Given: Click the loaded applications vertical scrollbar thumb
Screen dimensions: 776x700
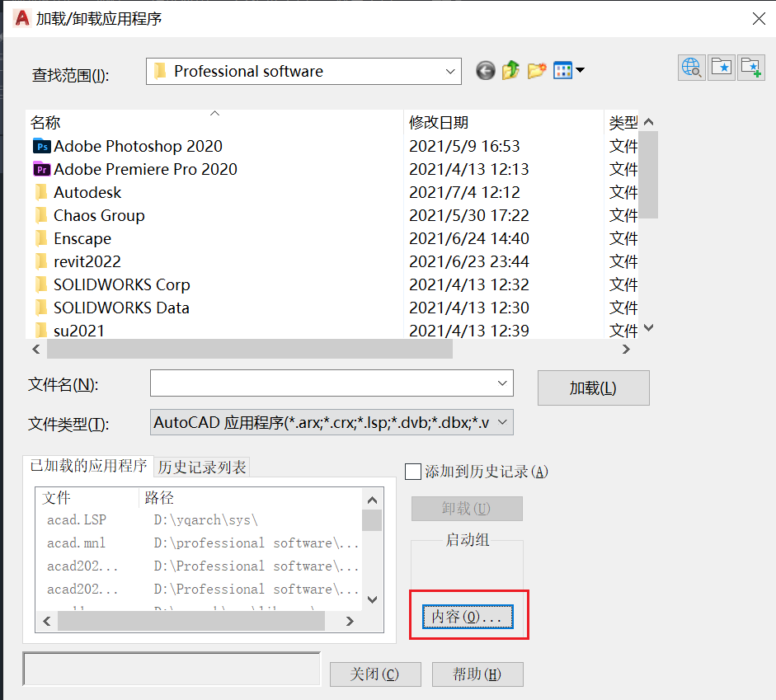Looking at the screenshot, I should [x=372, y=520].
